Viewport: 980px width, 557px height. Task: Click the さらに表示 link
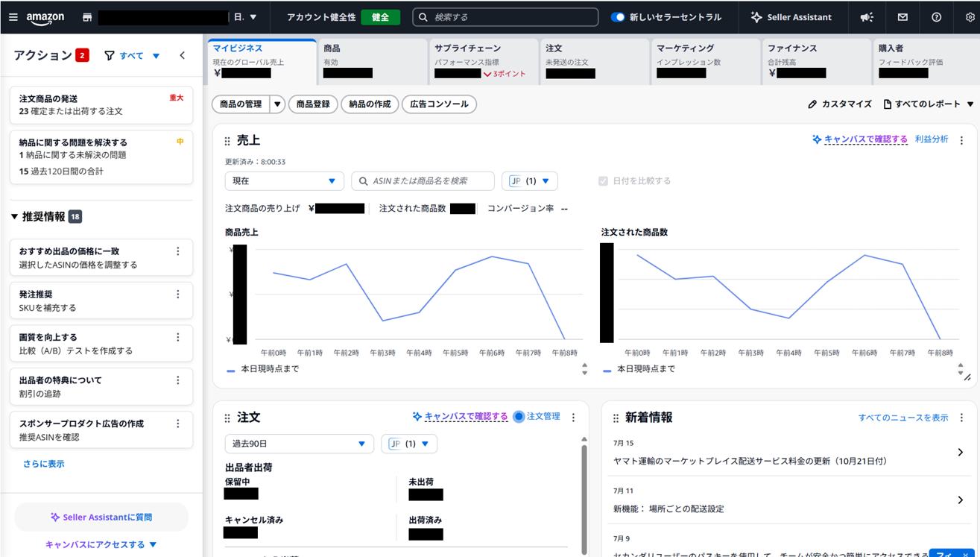coord(44,464)
